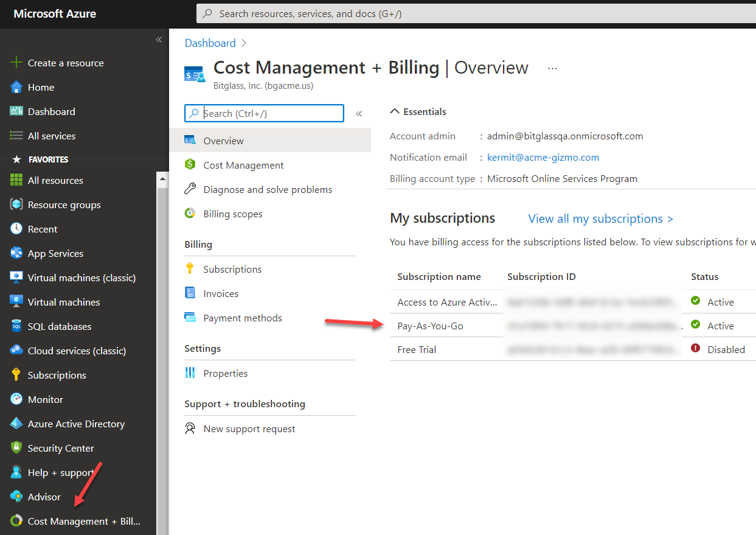
Task: Open the Home house icon
Action: [16, 87]
